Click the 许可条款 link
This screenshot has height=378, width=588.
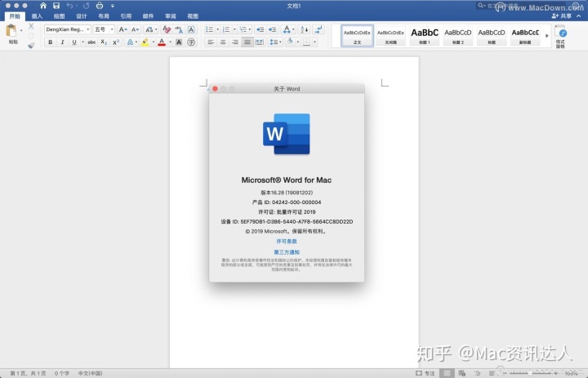[x=287, y=241]
